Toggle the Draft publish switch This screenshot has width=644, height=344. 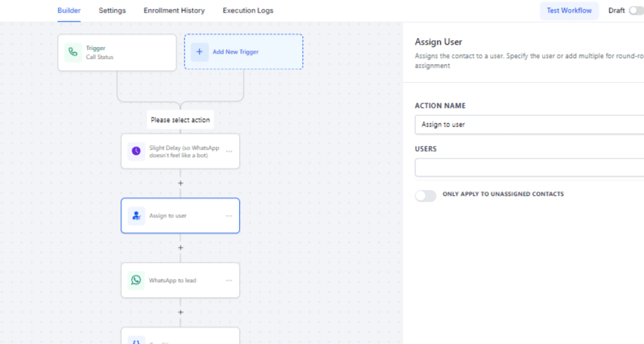pyautogui.click(x=637, y=10)
